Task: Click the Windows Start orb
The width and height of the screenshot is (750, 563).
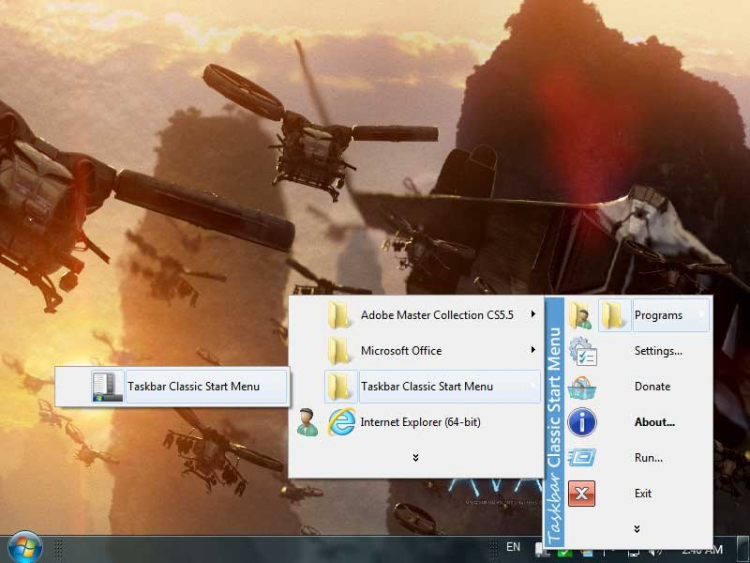Action: point(25,548)
